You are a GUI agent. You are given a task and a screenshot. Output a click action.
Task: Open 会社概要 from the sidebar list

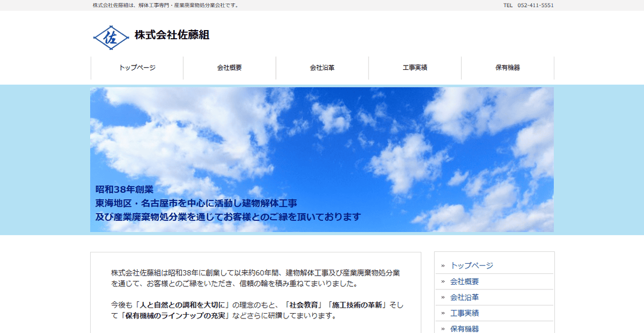click(465, 281)
